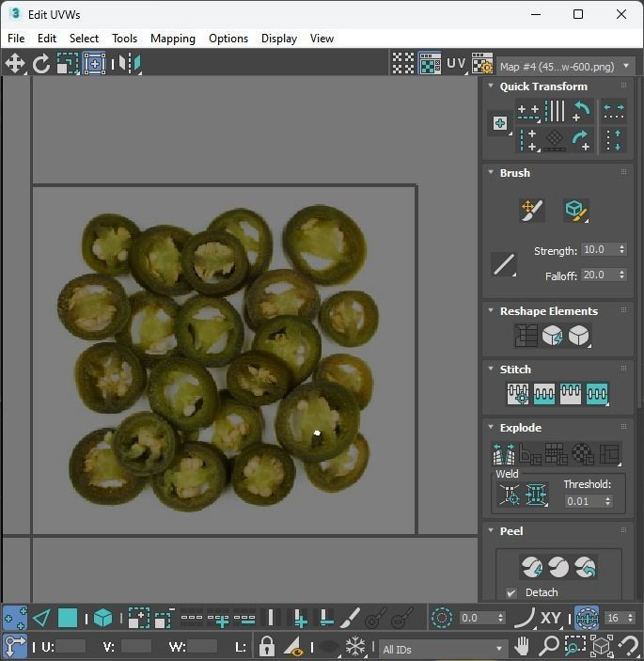This screenshot has height=661, width=644.
Task: Click Relax Until Flat icon
Action: coord(552,336)
